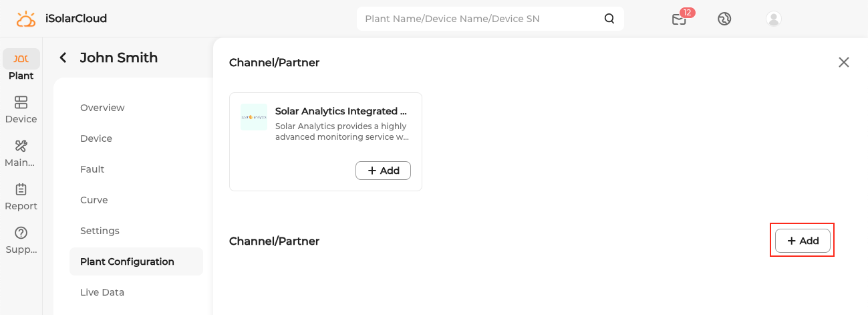Image resolution: width=868 pixels, height=315 pixels.
Task: Add the Solar Analytics Integrated partner
Action: tap(383, 171)
